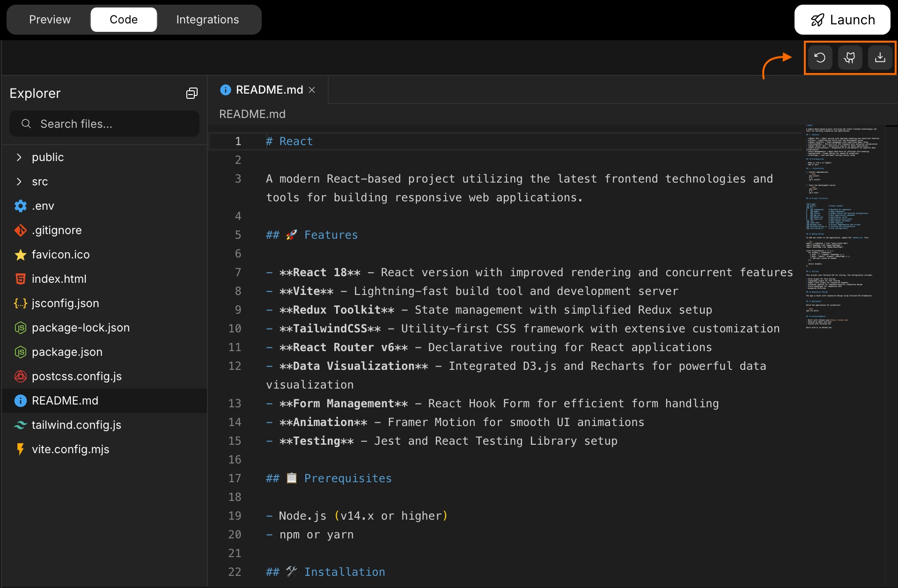Click the restore/reset history icon

819,57
